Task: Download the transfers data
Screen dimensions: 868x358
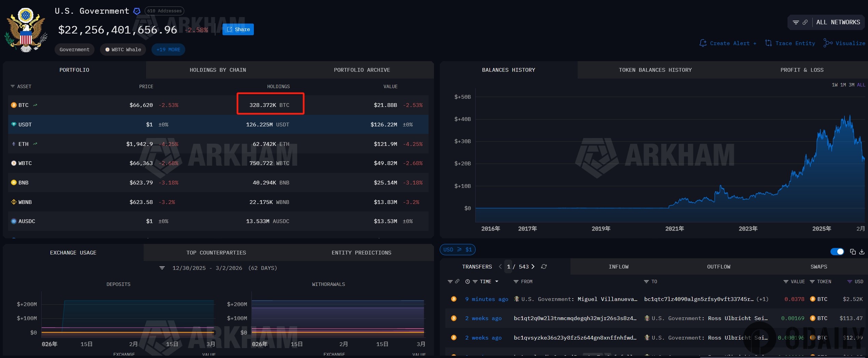Action: (862, 252)
